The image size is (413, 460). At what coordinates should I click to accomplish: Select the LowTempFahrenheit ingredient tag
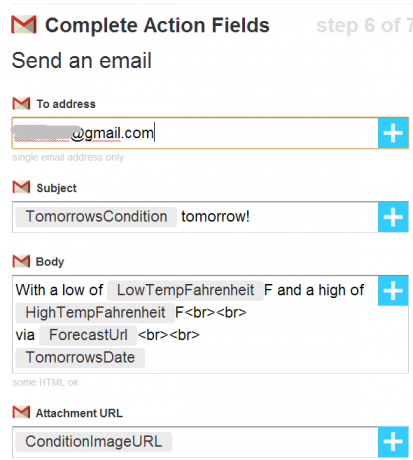185,290
